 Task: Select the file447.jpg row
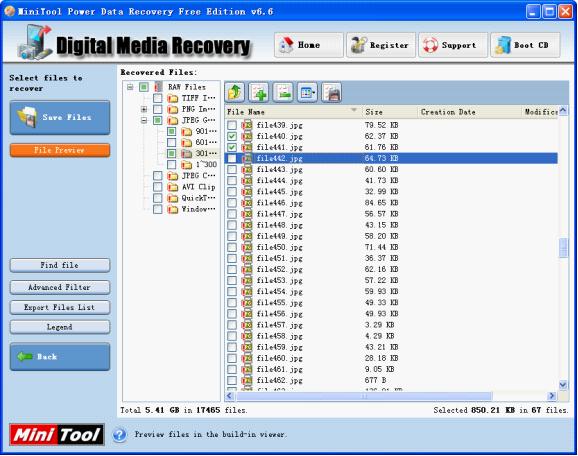click(391, 214)
